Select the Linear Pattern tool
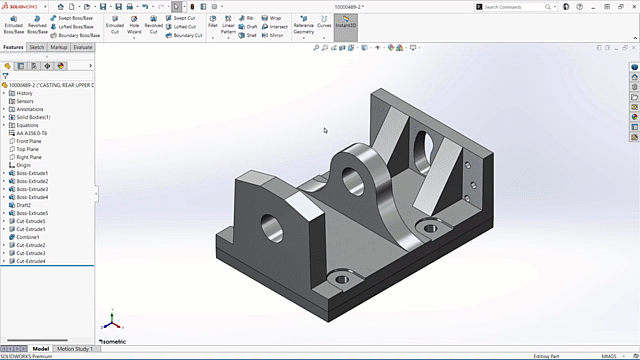 click(228, 25)
